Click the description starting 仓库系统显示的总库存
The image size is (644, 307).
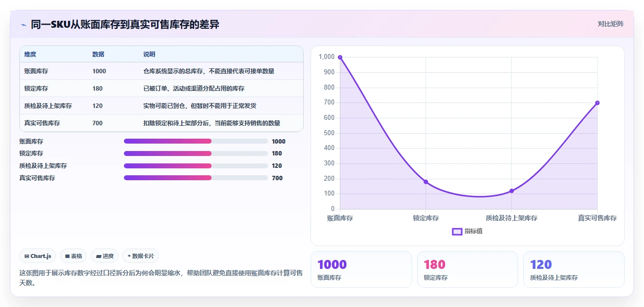[x=209, y=71]
